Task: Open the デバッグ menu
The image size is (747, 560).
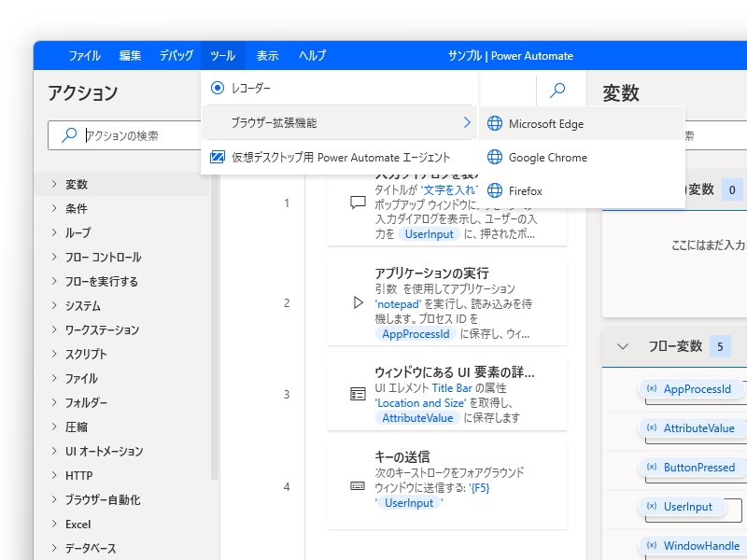Action: point(177,55)
